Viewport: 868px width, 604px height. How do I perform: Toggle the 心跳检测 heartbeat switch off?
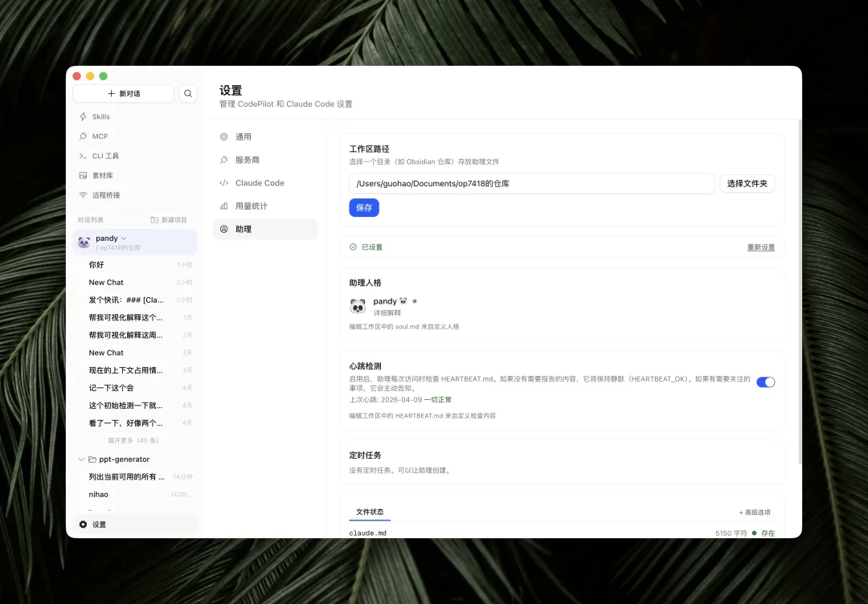click(x=764, y=382)
